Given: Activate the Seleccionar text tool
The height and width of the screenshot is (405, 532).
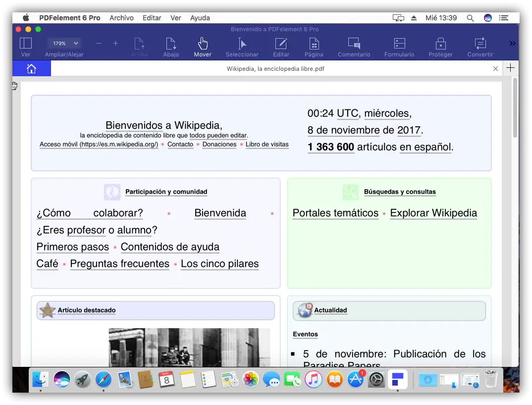Looking at the screenshot, I should [242, 44].
